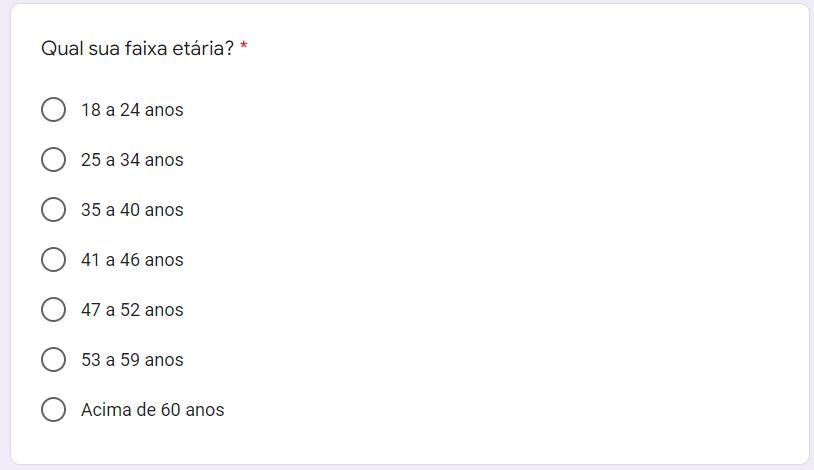The width and height of the screenshot is (814, 470).
Task: Click the "Acima de 60 anos" label text
Action: tap(152, 410)
